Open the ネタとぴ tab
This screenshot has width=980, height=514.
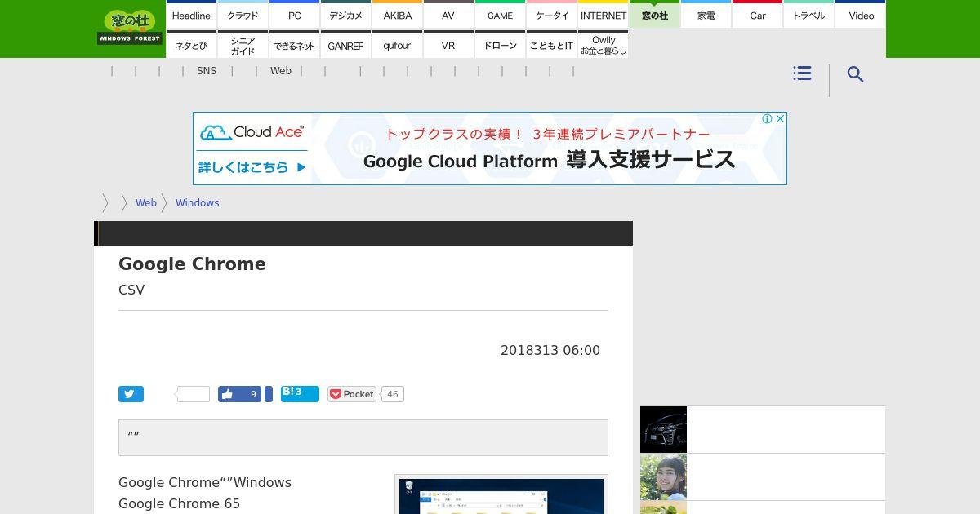tap(191, 45)
